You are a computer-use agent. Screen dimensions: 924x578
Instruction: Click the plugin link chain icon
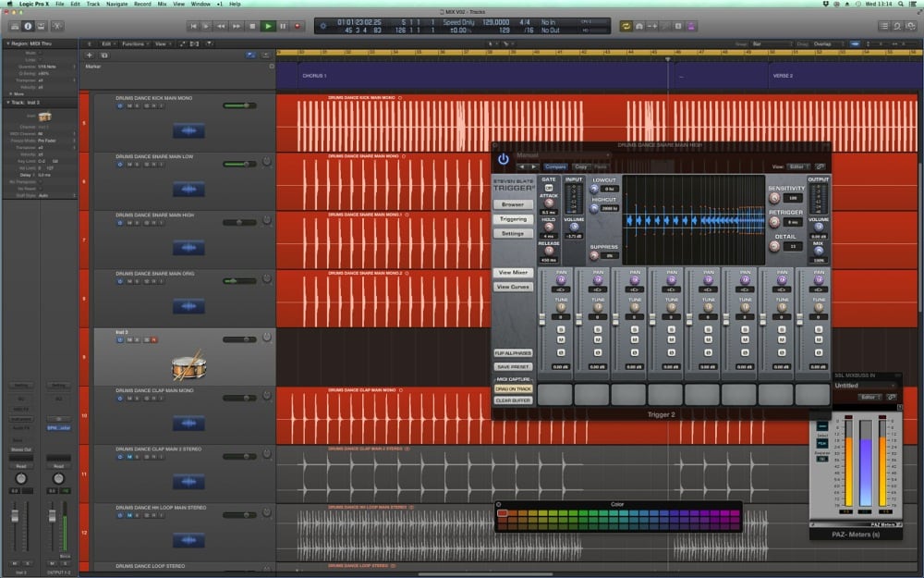tap(820, 166)
